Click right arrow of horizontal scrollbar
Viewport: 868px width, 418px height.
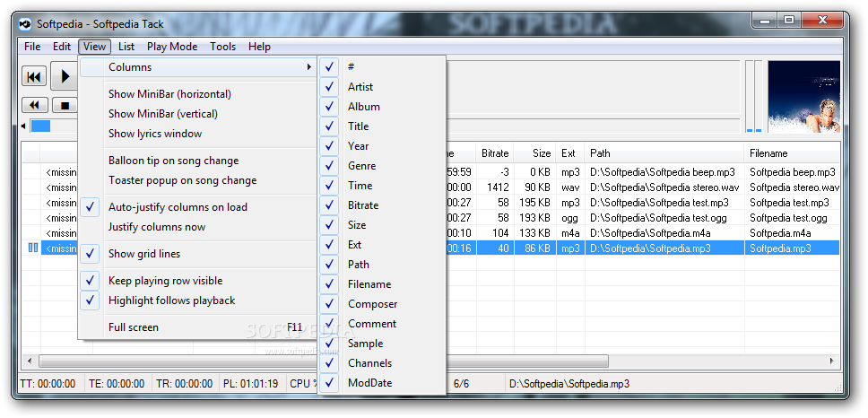pyautogui.click(x=832, y=361)
